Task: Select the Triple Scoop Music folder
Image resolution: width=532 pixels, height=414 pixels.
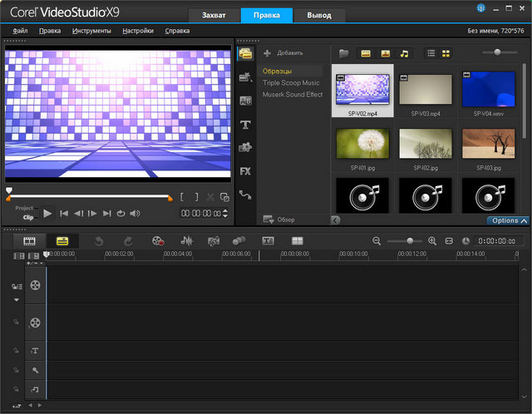Action: click(x=291, y=83)
